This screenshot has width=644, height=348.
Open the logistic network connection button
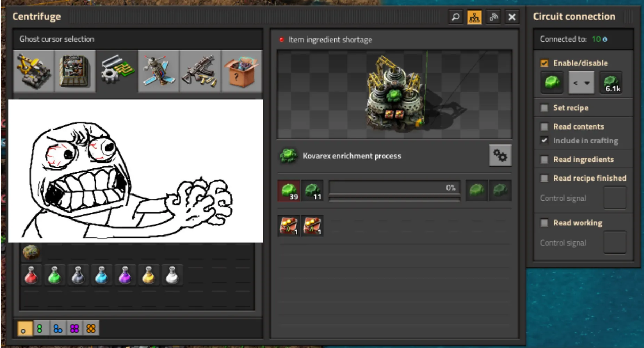click(x=493, y=17)
